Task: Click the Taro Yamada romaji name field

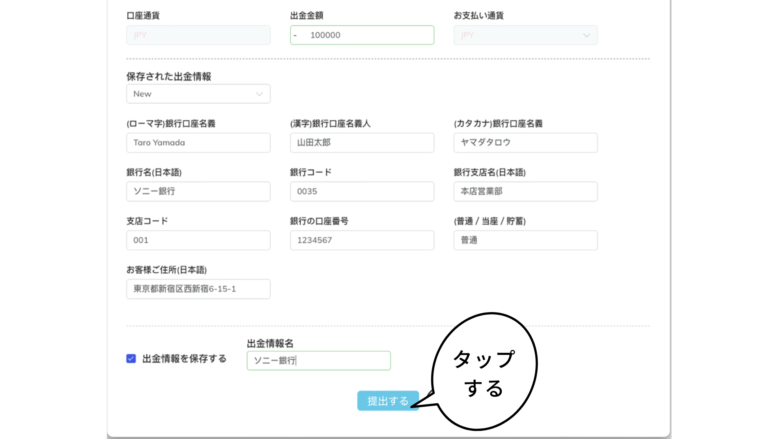Action: pos(198,143)
